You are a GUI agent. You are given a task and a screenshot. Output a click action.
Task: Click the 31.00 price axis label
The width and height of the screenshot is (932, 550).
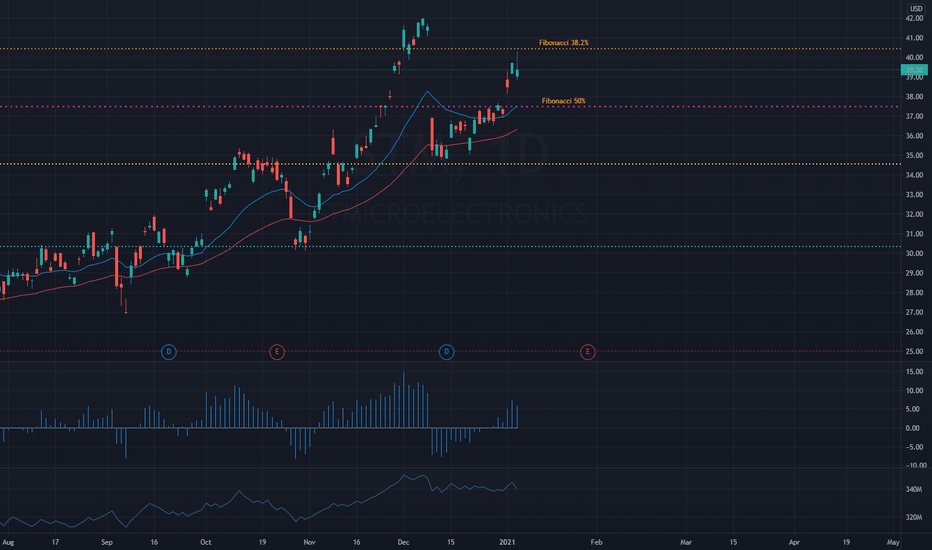click(x=914, y=234)
